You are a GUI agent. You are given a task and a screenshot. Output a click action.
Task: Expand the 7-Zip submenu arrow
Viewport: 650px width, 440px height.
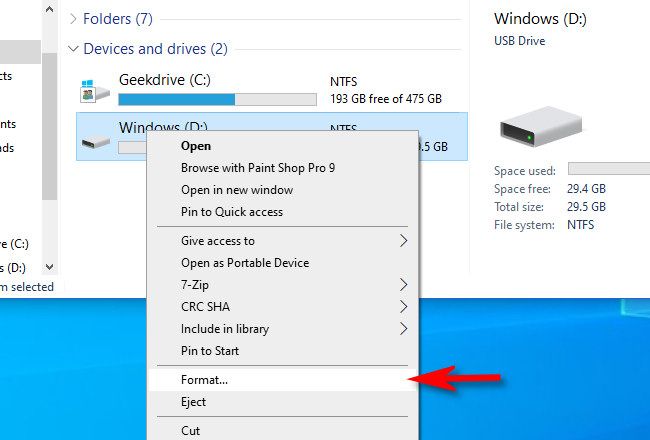404,285
